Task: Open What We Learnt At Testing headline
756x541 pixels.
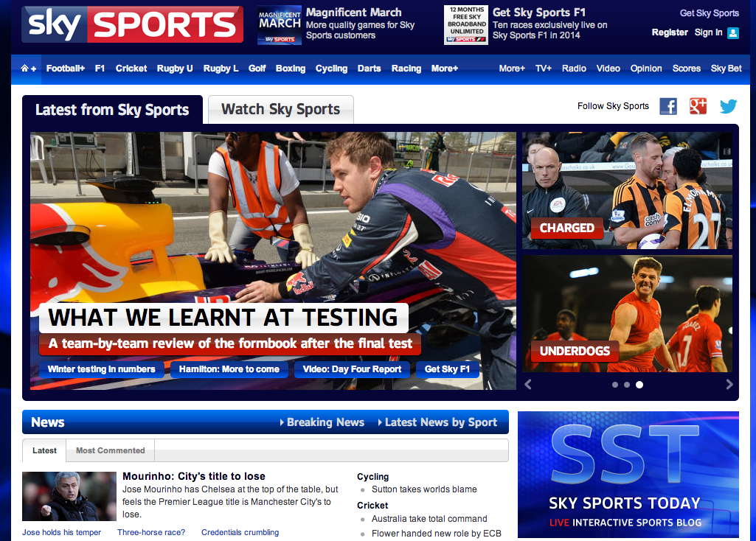Action: click(x=223, y=318)
